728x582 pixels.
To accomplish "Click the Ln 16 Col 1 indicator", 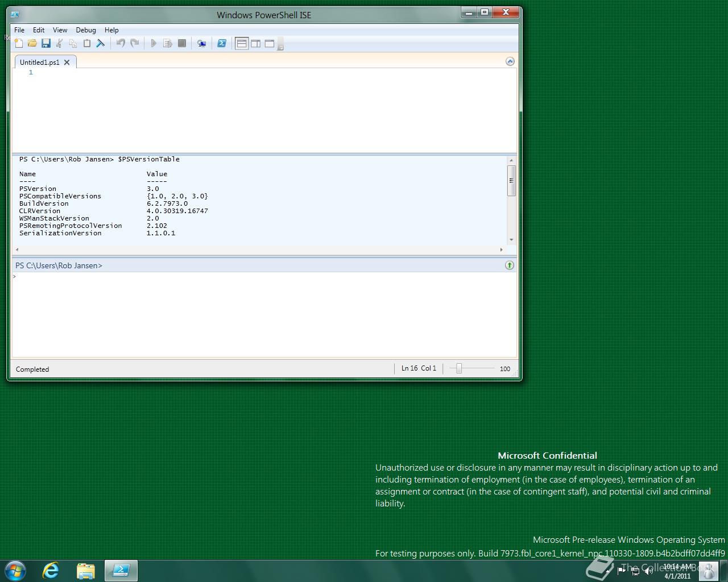I will coord(419,368).
